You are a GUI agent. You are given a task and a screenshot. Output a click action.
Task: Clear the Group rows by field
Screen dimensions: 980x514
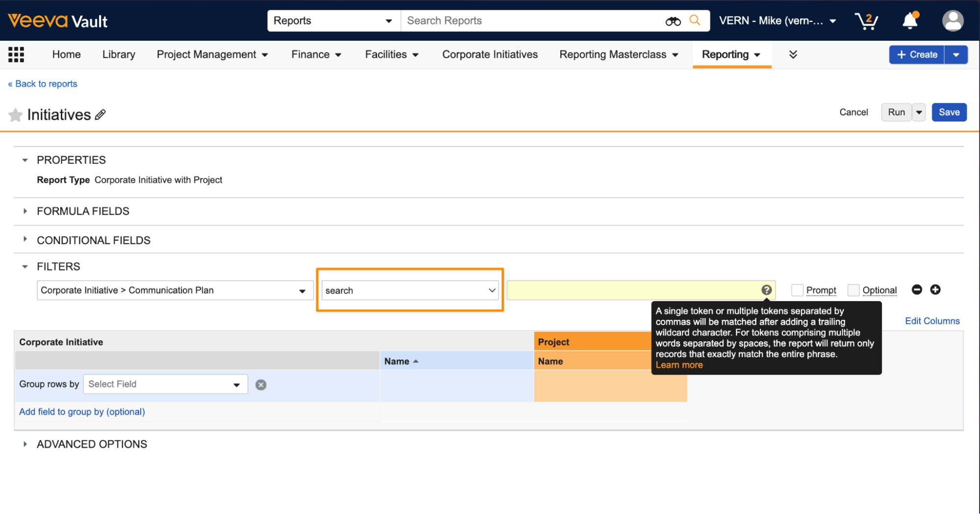pyautogui.click(x=261, y=385)
